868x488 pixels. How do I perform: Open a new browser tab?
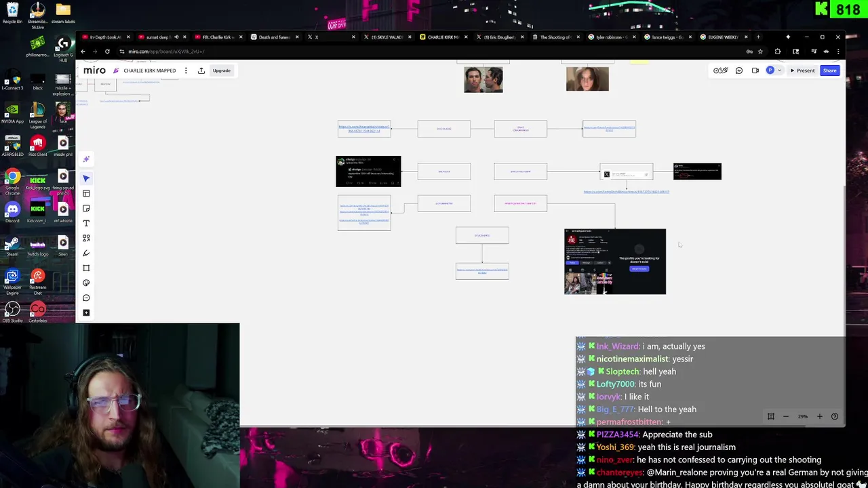758,37
